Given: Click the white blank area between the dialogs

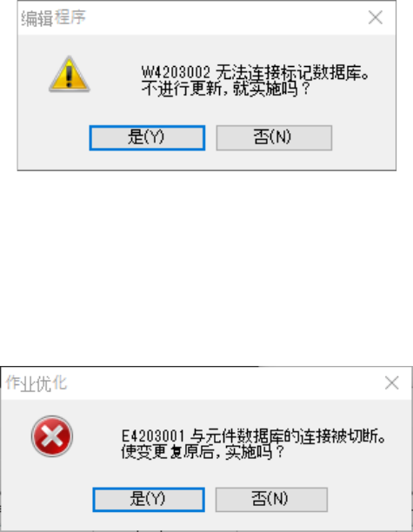Looking at the screenshot, I should click(206, 268).
